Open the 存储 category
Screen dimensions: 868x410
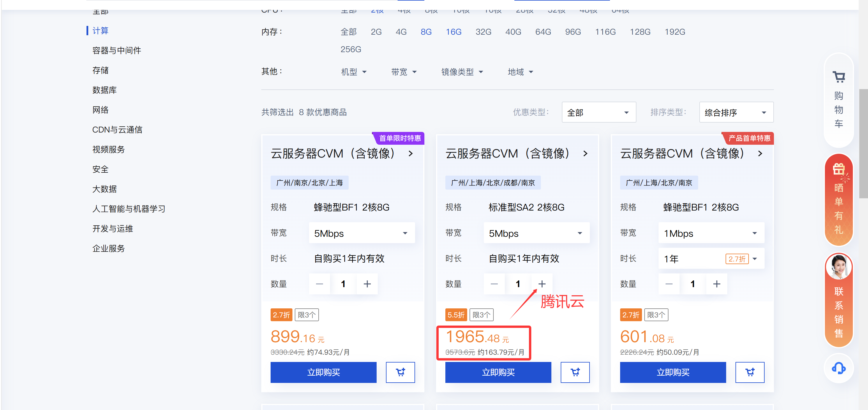tap(100, 70)
